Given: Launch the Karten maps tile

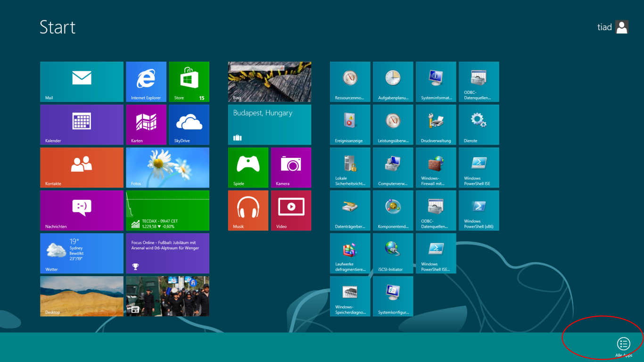Looking at the screenshot, I should pos(146,124).
